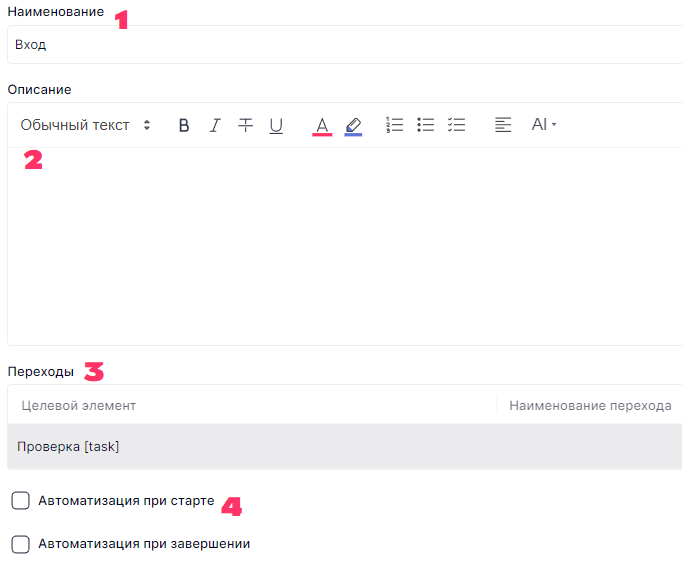Insert a checklist in the description
Viewport: 682px width, 573px height.
tap(457, 125)
